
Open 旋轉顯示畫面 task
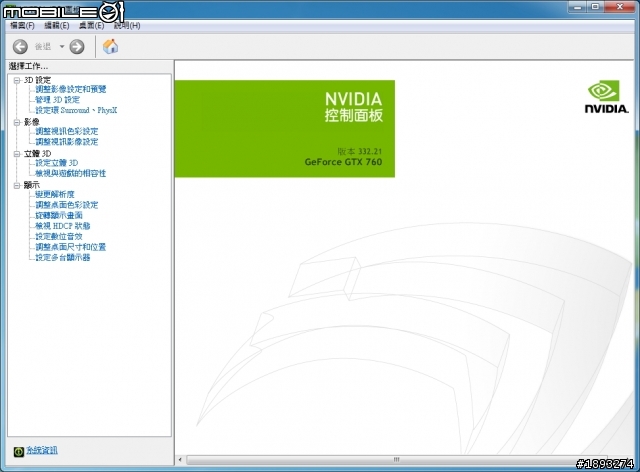coord(59,215)
